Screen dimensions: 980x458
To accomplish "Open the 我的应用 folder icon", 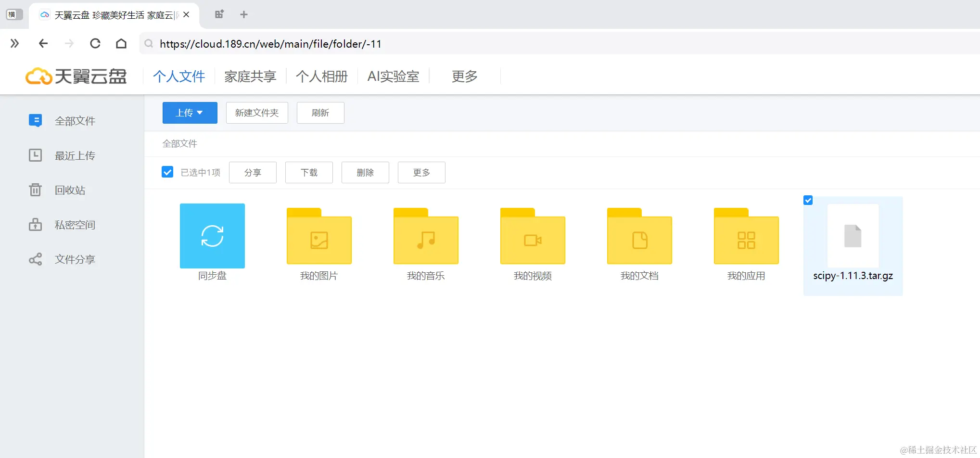I will (x=746, y=236).
